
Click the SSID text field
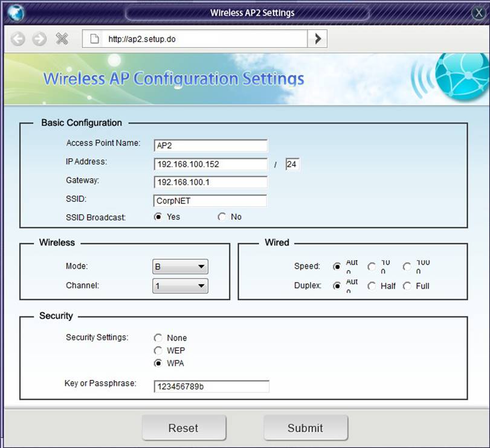(x=210, y=201)
